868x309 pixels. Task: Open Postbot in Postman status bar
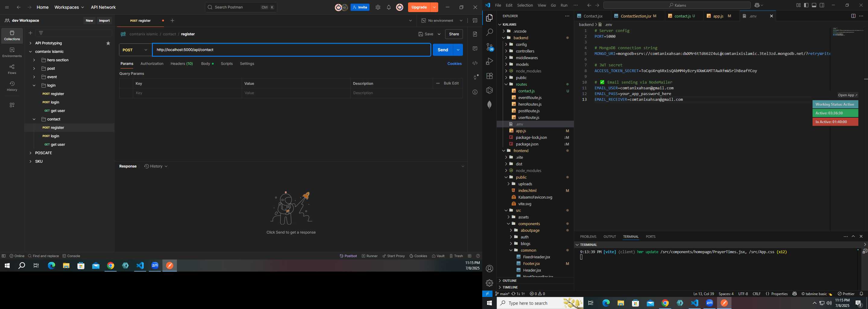[348, 256]
